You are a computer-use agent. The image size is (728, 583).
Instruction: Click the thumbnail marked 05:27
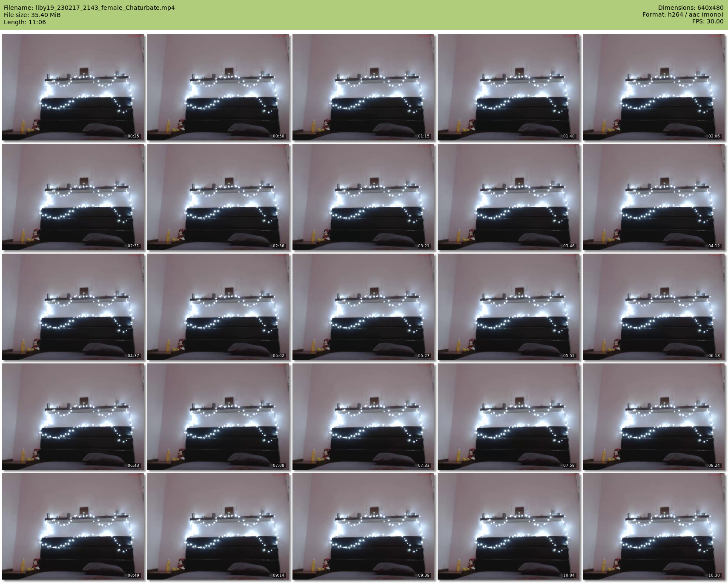(363, 307)
